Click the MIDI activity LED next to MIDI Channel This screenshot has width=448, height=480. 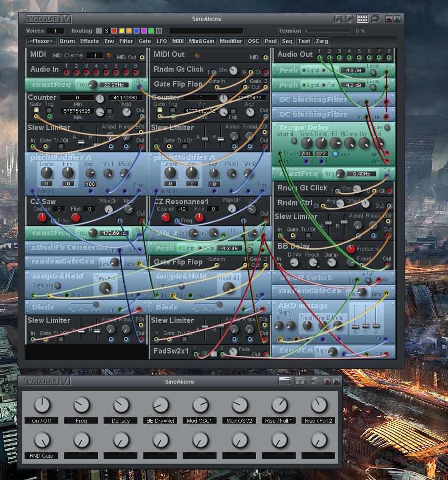[108, 55]
